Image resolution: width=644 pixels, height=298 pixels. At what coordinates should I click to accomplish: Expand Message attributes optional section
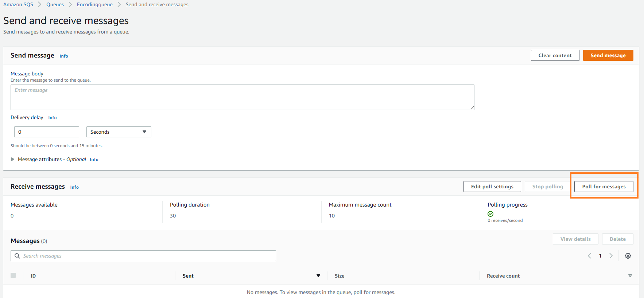(13, 159)
